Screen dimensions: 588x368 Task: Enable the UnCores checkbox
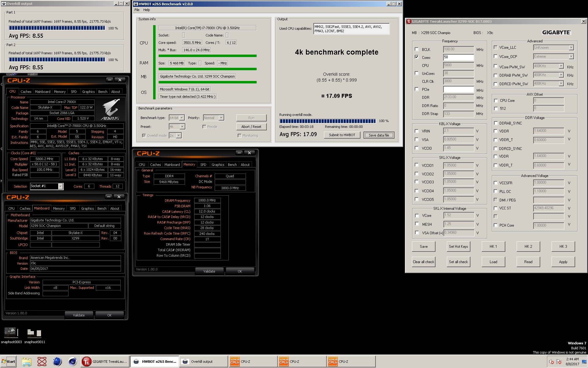[417, 73]
